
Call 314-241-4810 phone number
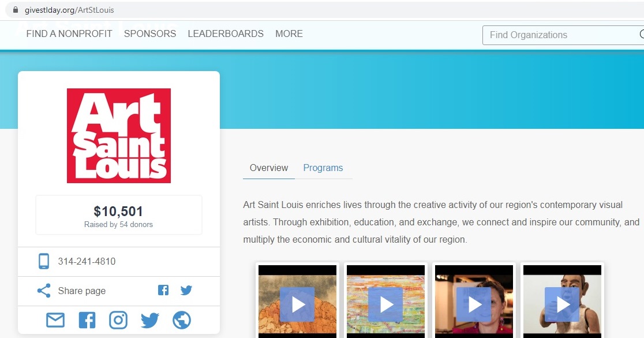click(87, 261)
